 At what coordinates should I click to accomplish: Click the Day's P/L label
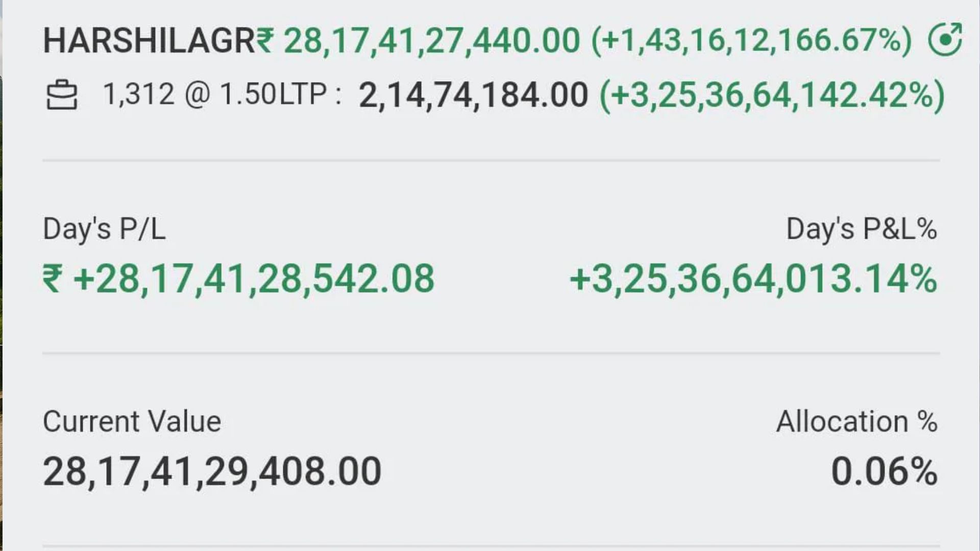tap(104, 229)
